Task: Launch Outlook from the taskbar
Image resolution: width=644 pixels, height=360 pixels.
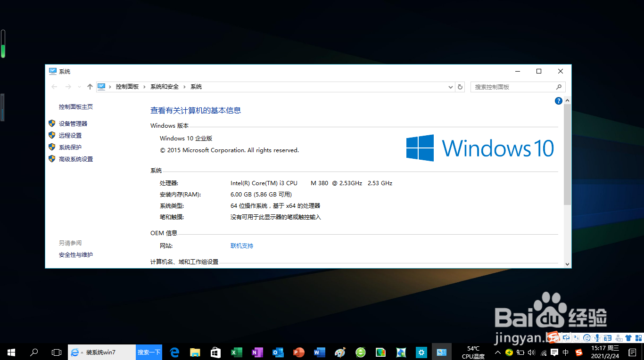Action: [x=278, y=352]
